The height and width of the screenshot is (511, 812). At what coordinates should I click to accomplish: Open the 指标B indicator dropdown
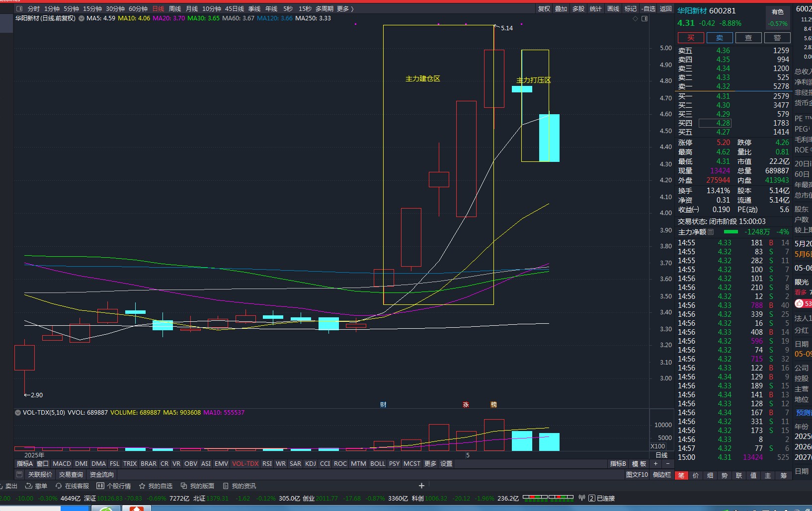[x=618, y=464]
